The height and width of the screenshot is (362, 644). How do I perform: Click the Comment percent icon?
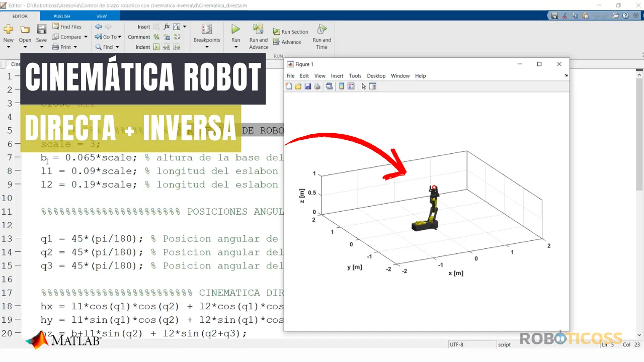click(x=156, y=37)
